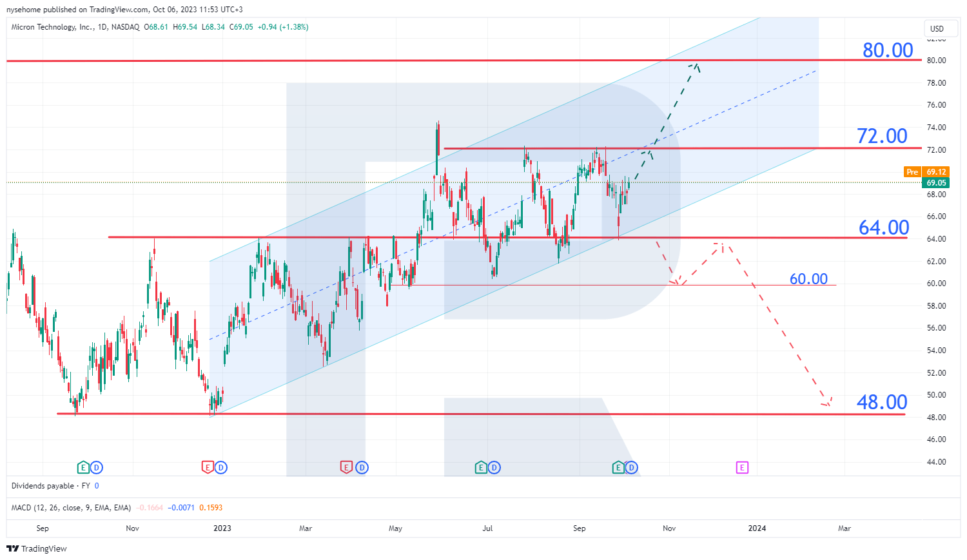Open the red earnings E marker before 2023
Image resolution: width=967 pixels, height=560 pixels.
tap(207, 467)
